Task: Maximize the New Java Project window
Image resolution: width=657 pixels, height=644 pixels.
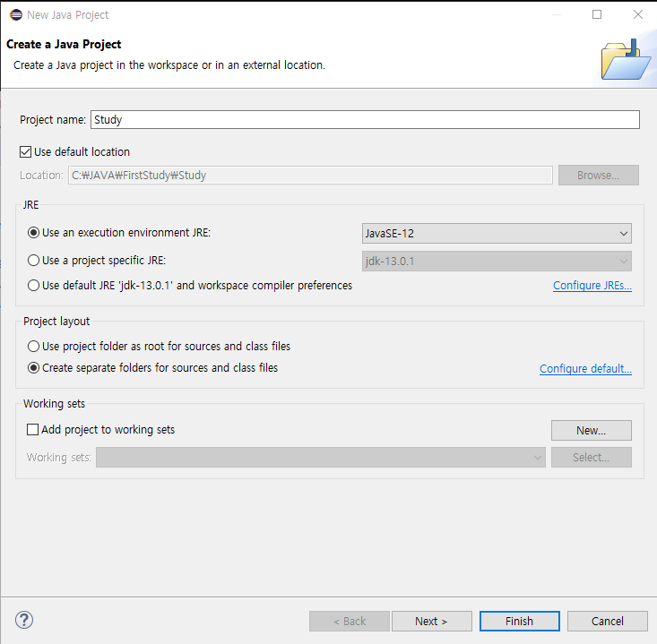Action: point(597,14)
